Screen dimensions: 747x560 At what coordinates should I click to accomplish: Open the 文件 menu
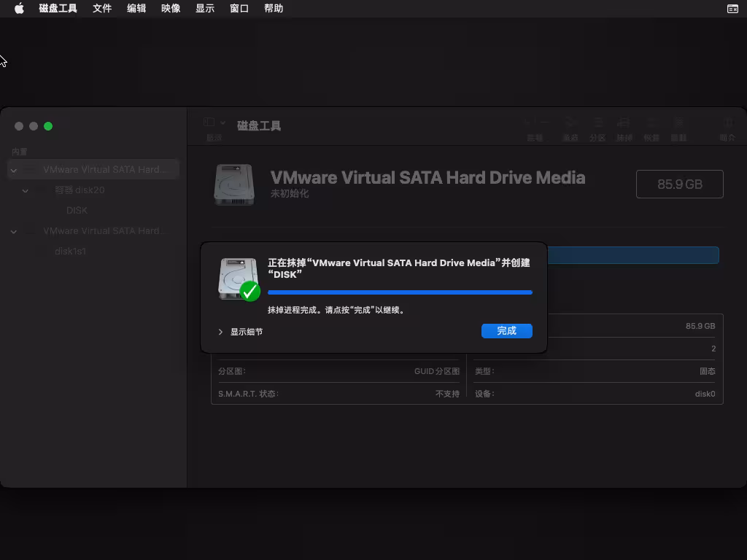pyautogui.click(x=102, y=9)
